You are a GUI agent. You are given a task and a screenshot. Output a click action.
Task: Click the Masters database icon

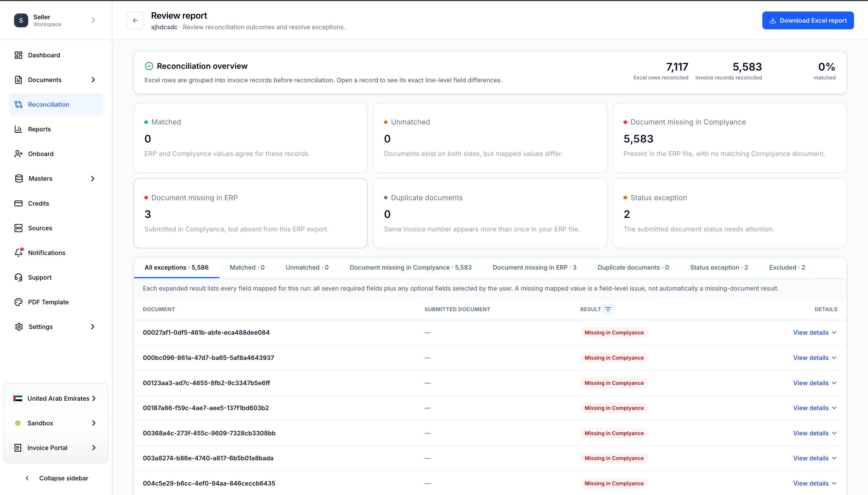(x=19, y=178)
